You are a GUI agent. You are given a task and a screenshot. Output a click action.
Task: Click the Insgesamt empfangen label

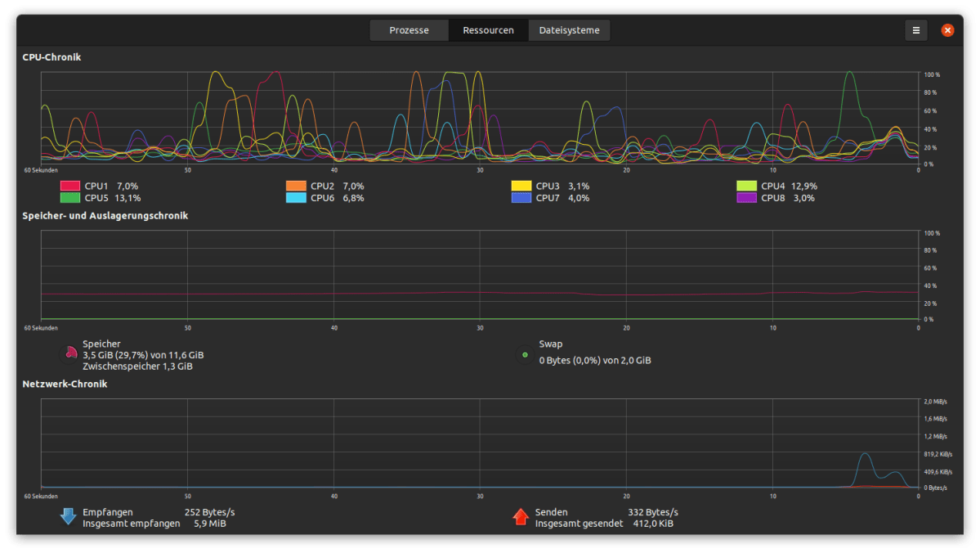tap(132, 523)
